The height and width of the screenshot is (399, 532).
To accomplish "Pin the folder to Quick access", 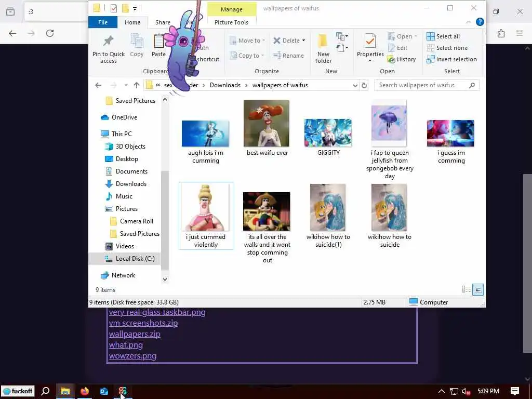I will [108, 49].
